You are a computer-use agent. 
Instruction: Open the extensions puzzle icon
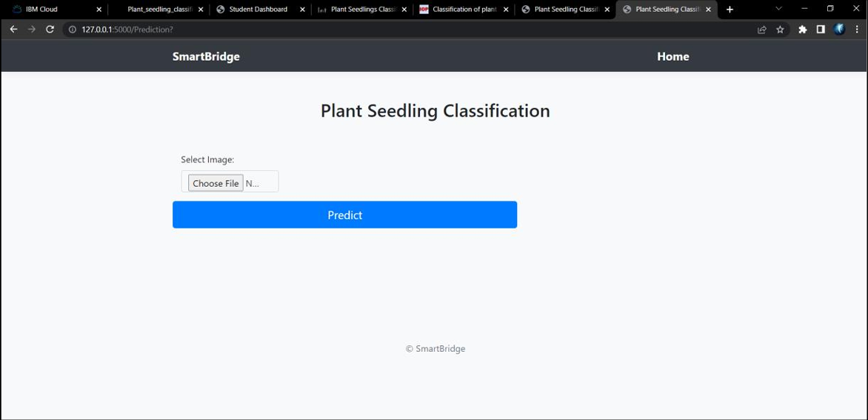click(803, 30)
